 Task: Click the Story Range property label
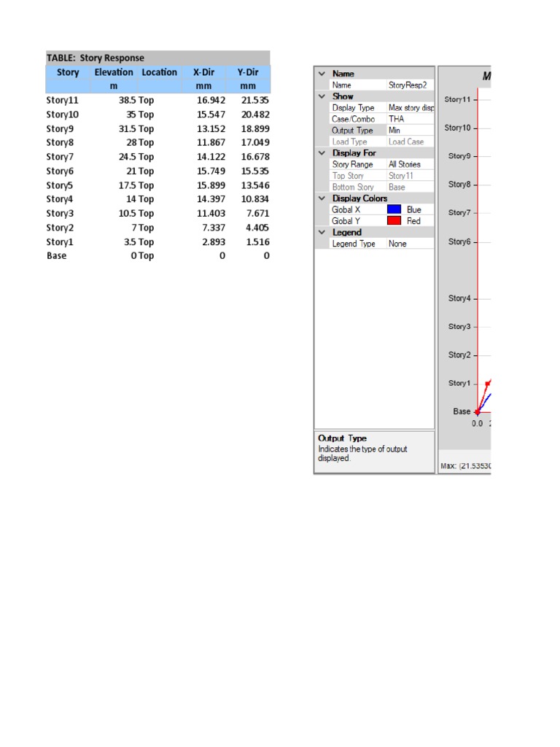[x=352, y=164]
